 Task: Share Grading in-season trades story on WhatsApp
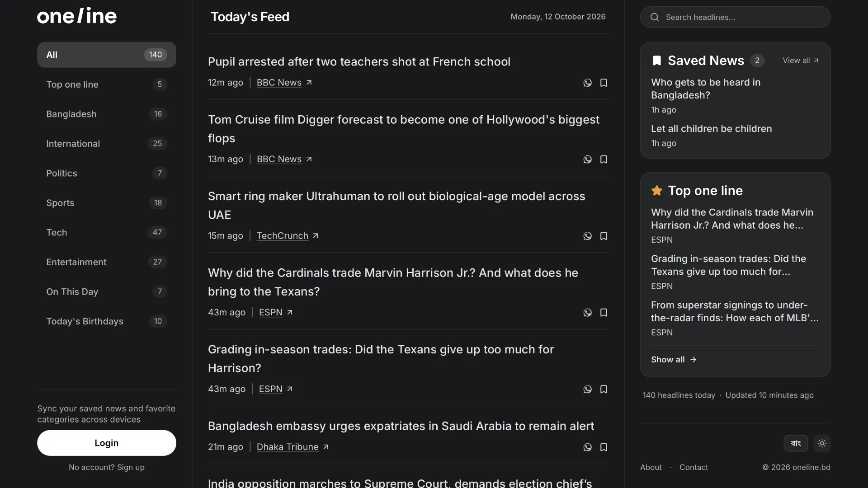pos(587,389)
